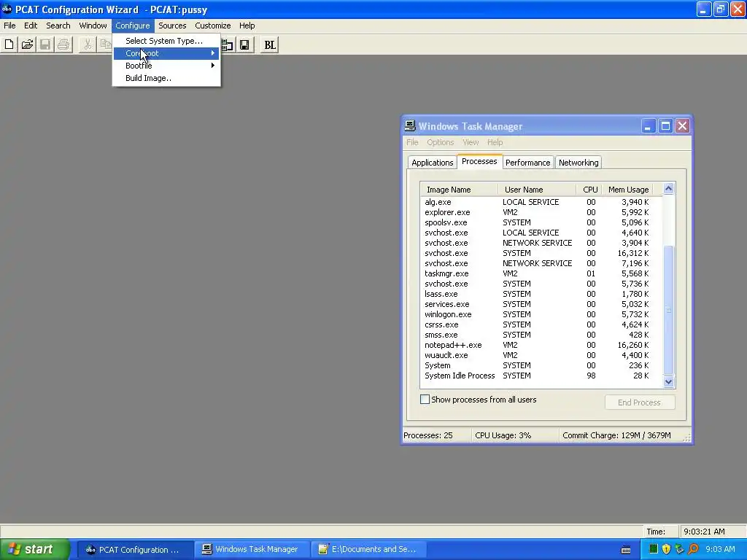Viewport: 747px width, 560px height.
Task: Open the Edit menu in PCAT Wizard
Action: [x=31, y=26]
